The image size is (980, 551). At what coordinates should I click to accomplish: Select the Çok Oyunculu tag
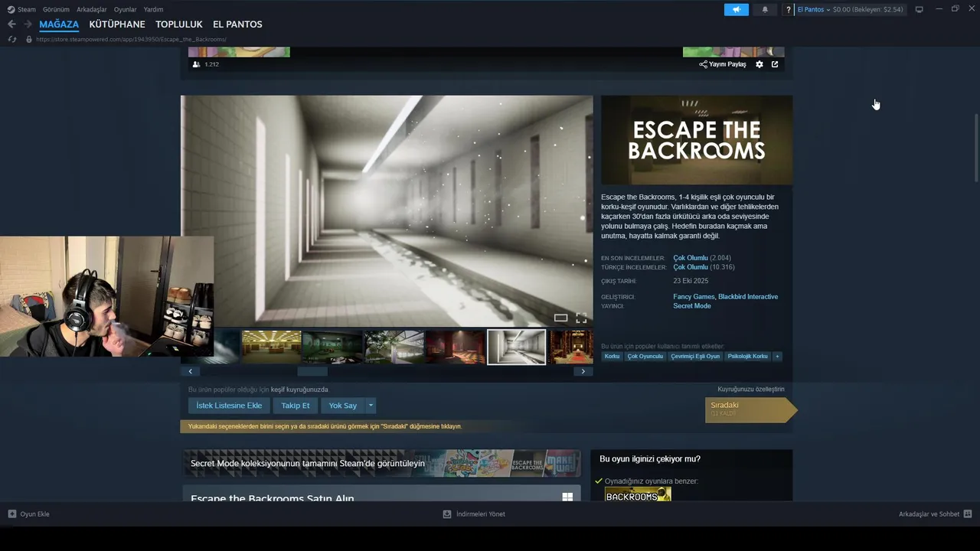645,356
